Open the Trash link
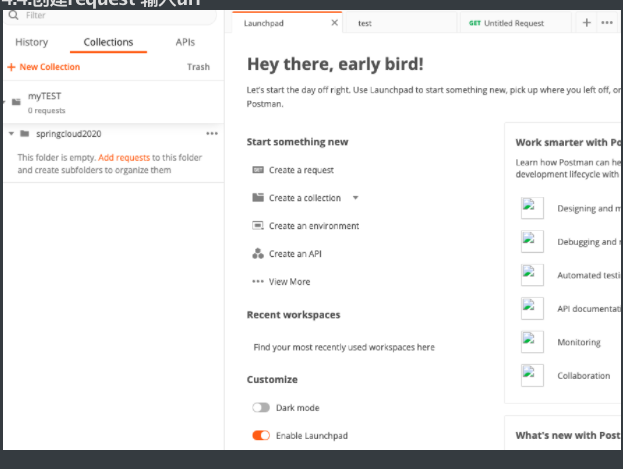The height and width of the screenshot is (469, 623). coord(198,67)
